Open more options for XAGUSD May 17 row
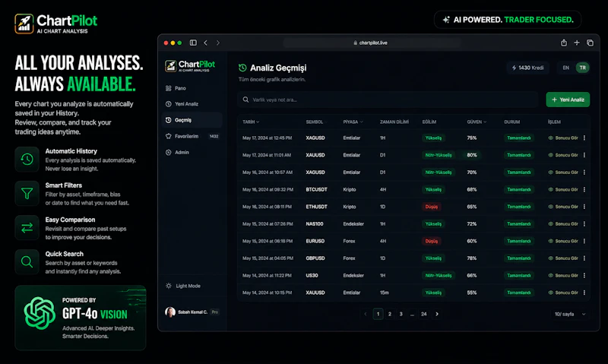Viewport: 608px width, 364px height. point(584,138)
